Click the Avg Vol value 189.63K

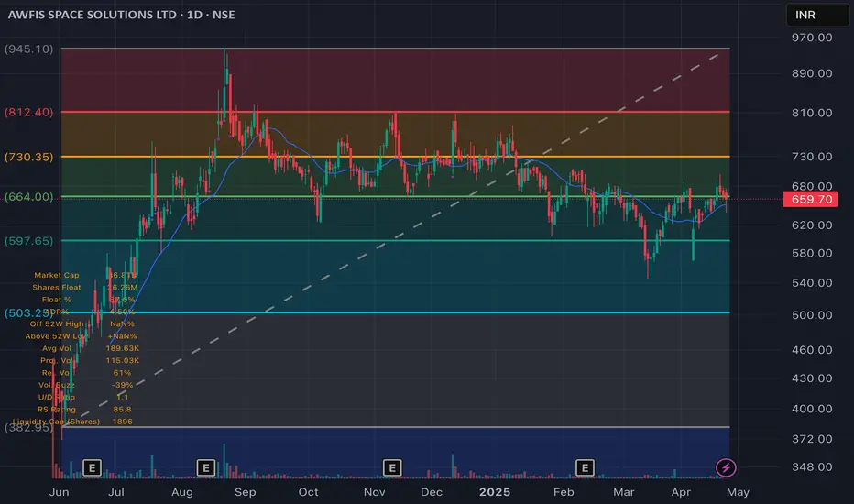123,348
